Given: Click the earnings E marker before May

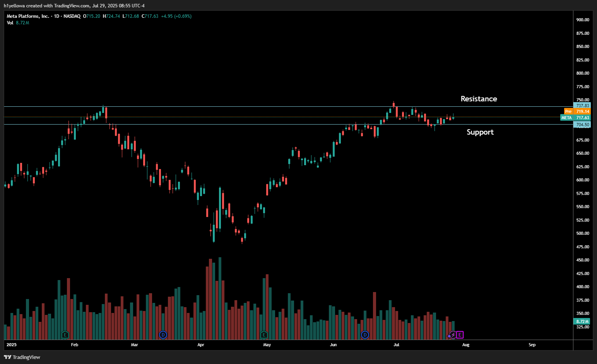Looking at the screenshot, I should (264, 335).
